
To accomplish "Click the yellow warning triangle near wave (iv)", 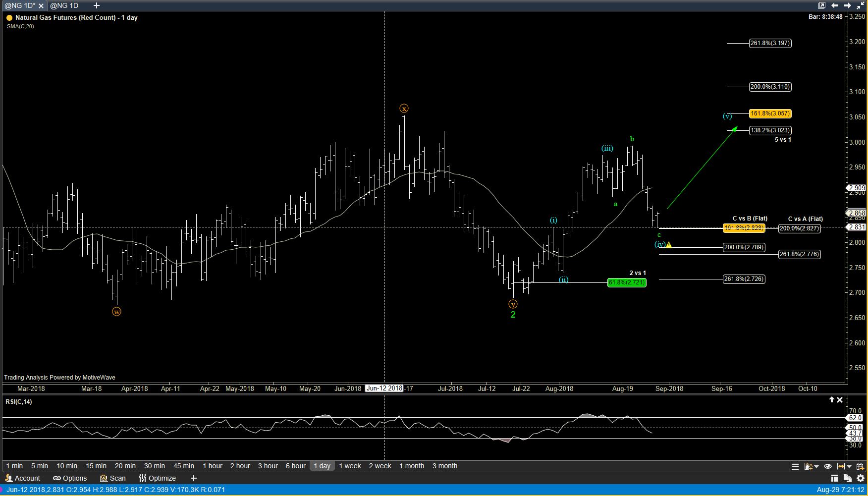I will point(669,245).
